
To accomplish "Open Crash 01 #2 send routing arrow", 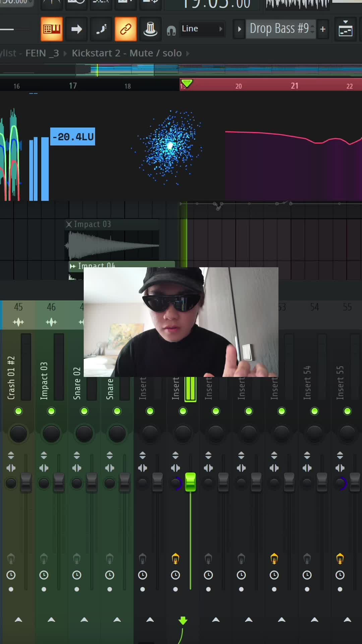I will point(18,620).
